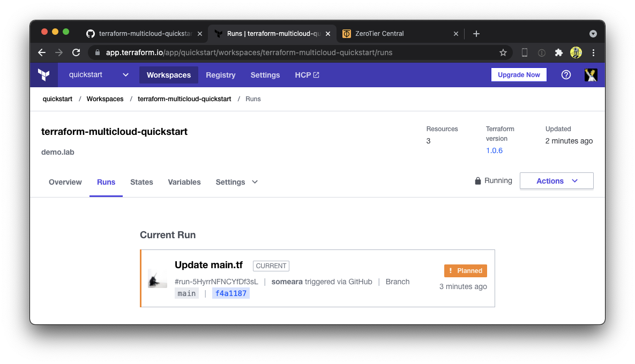The height and width of the screenshot is (364, 635).
Task: Click the workspace title terraform-multicloud-quickstart heading
Action: pyautogui.click(x=114, y=132)
